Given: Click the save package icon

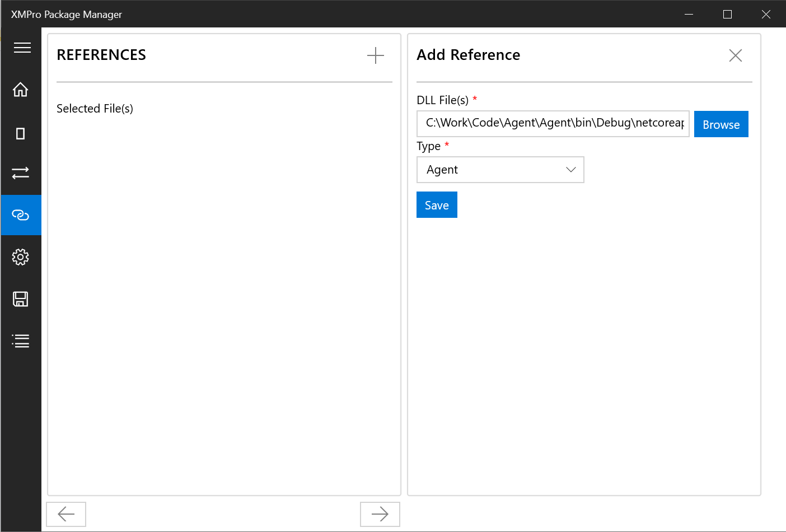Looking at the screenshot, I should pyautogui.click(x=21, y=299).
